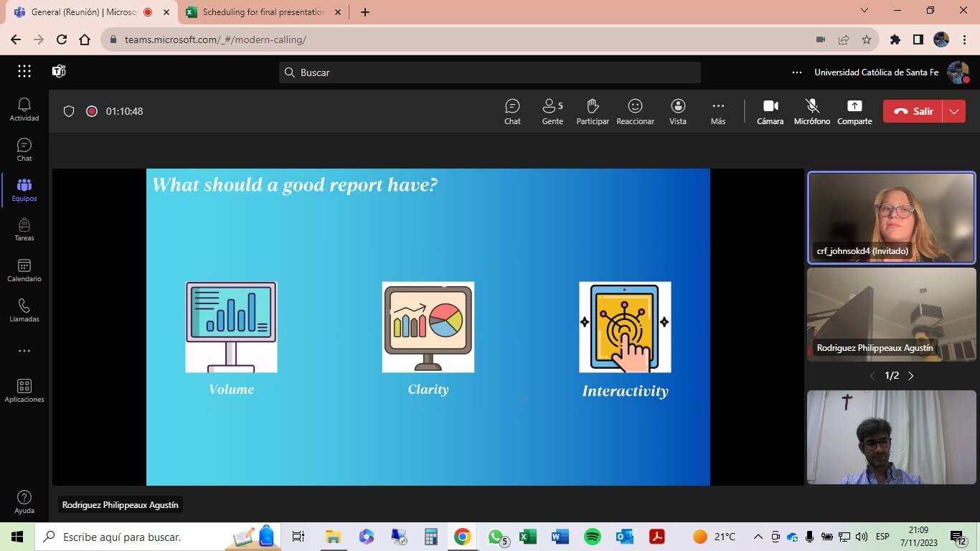980x551 pixels.
Task: Open the Más options menu
Action: click(x=718, y=111)
